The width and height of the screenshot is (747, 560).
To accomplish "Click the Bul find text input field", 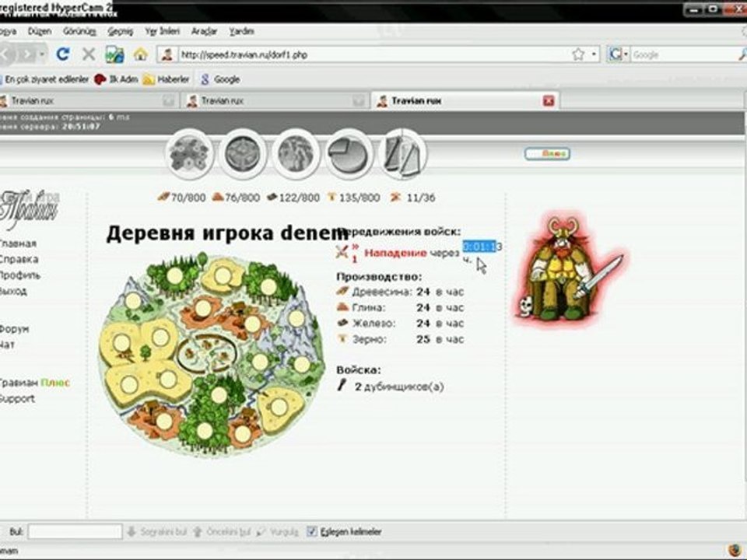I will click(75, 531).
